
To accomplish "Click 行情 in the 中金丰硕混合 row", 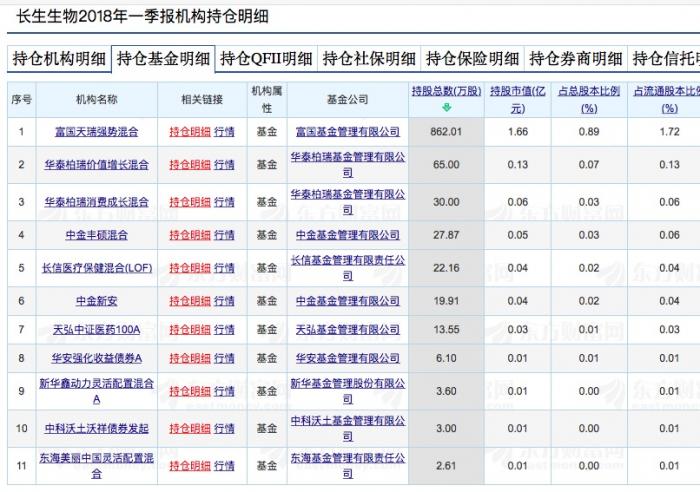I will click(224, 235).
